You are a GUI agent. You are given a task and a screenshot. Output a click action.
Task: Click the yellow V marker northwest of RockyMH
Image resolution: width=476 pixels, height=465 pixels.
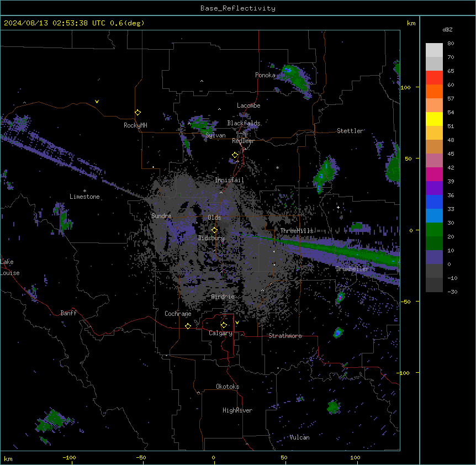pos(97,102)
